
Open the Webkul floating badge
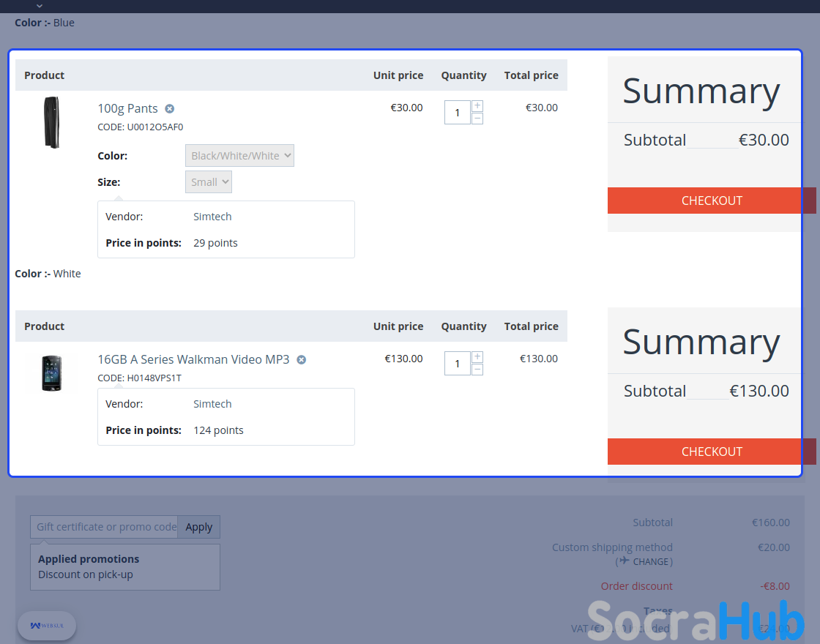[x=47, y=626]
